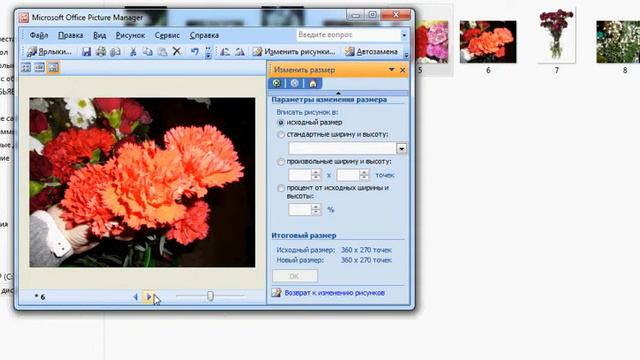Open the task pane home
Viewport: 640px width, 360px height.
coord(313,84)
